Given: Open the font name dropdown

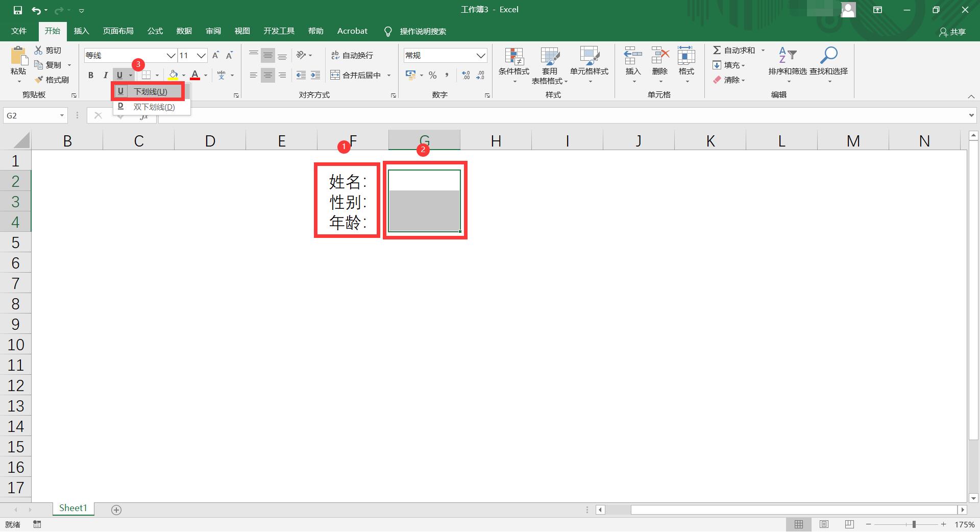Looking at the screenshot, I should (x=171, y=55).
